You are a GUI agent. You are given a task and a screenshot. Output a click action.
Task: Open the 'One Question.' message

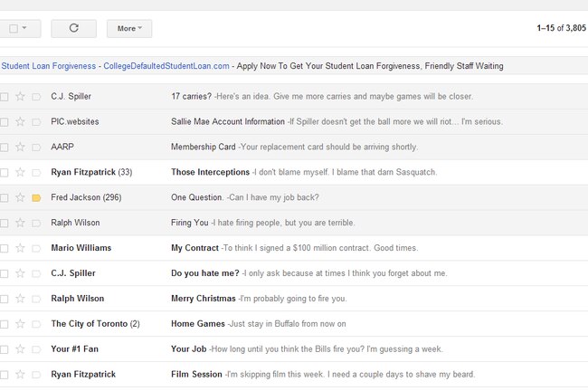click(x=294, y=197)
